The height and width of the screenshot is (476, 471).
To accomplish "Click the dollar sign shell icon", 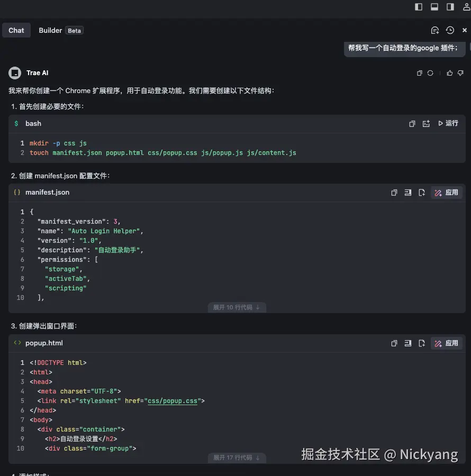I will 16,123.
